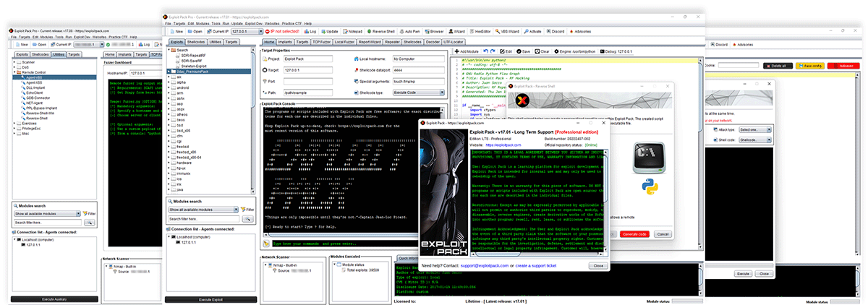This screenshot has width=868, height=305.
Task: Open the Log viewer from main toolbar
Action: pos(310,32)
